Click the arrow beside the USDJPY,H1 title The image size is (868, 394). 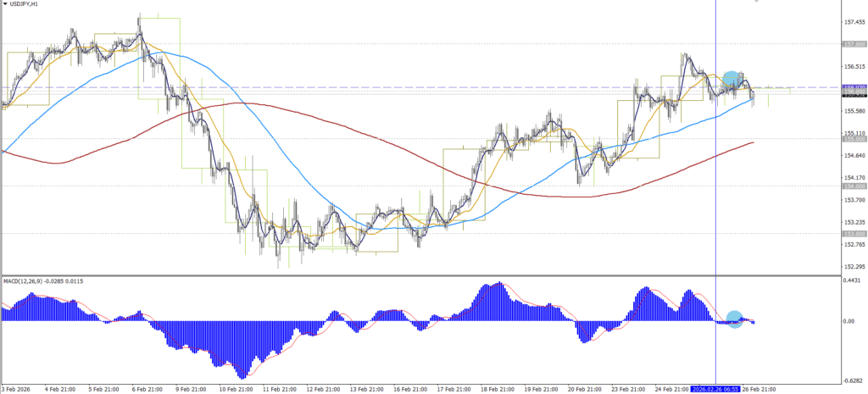pyautogui.click(x=6, y=4)
